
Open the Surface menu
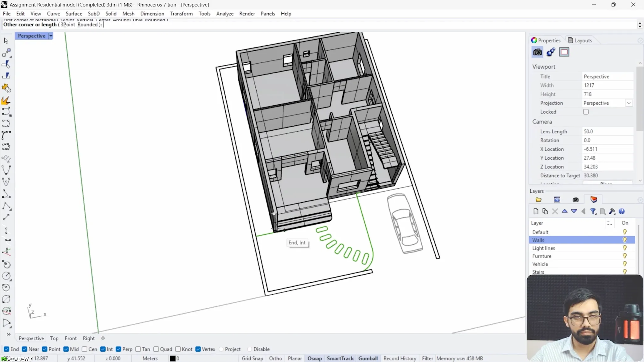pos(74,14)
